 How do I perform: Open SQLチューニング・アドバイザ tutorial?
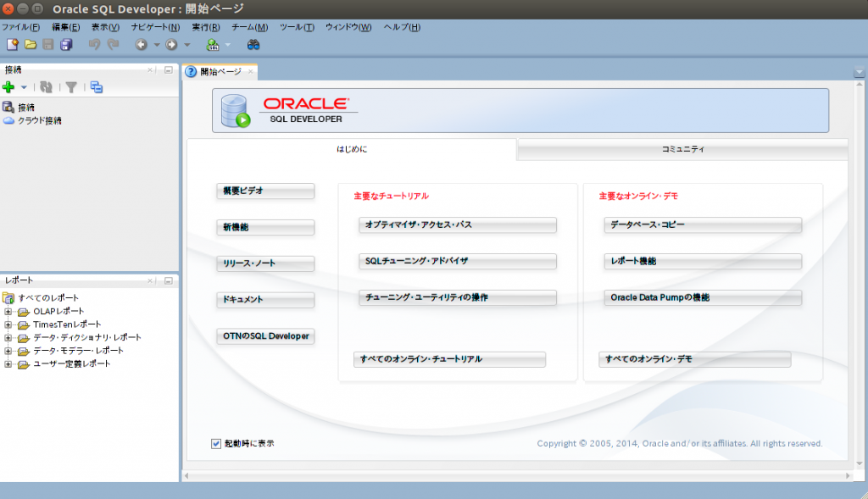click(x=458, y=261)
